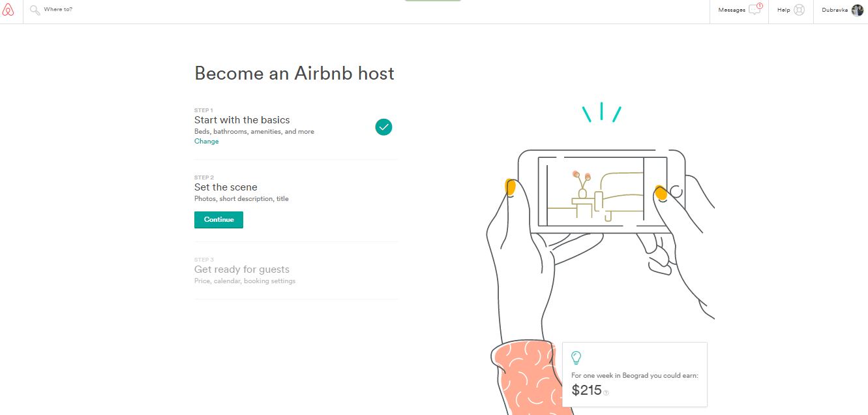
Task: Click the Help lifebuoy icon
Action: [x=799, y=10]
